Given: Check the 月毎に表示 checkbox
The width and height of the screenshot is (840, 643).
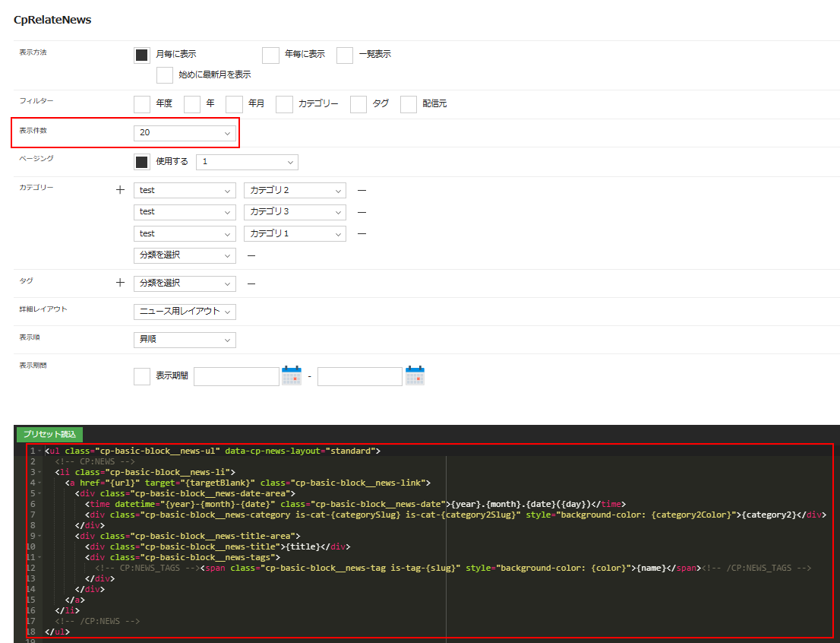Looking at the screenshot, I should 141,55.
